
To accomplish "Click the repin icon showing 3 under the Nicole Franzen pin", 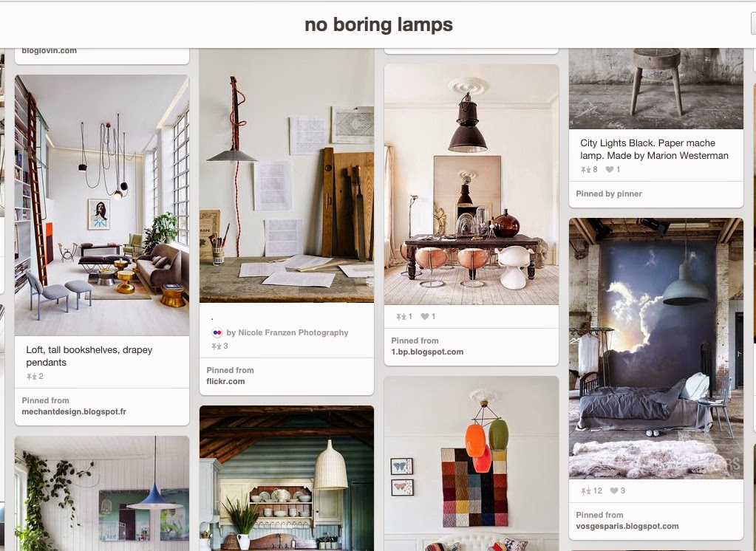I will 216,346.
